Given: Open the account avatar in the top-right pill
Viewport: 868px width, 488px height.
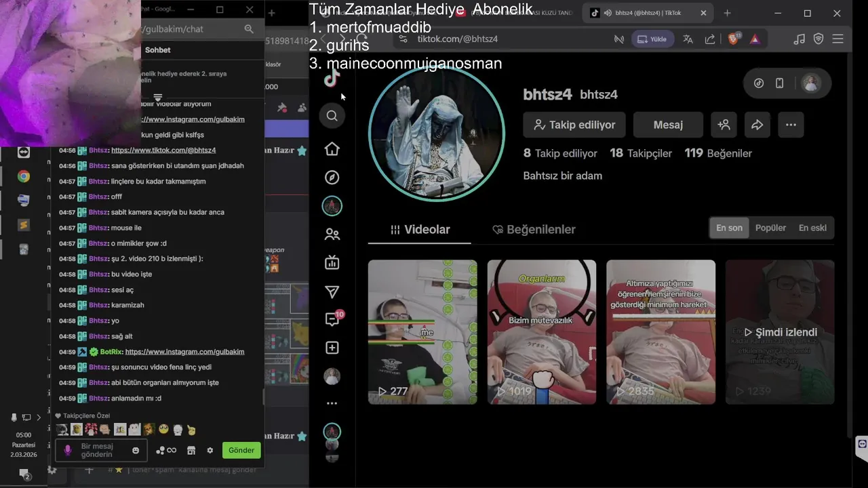Looking at the screenshot, I should [811, 83].
